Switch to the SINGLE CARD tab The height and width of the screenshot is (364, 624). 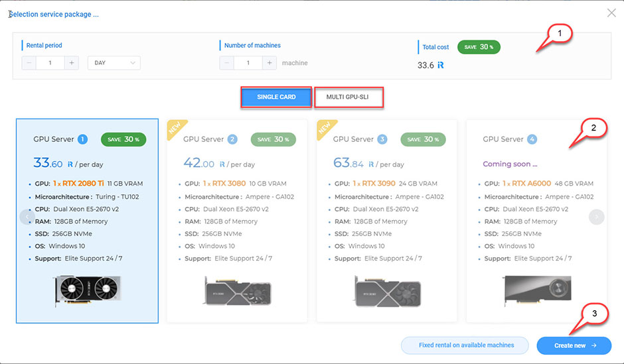(276, 97)
